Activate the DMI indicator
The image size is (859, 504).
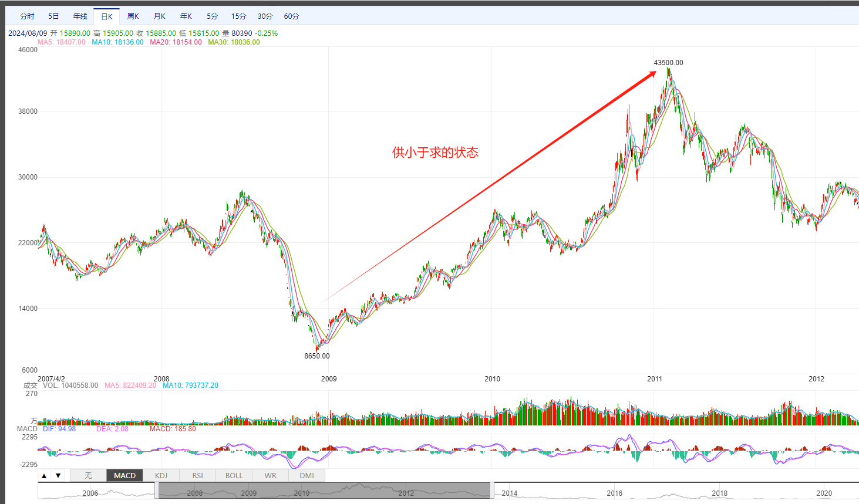tap(306, 476)
